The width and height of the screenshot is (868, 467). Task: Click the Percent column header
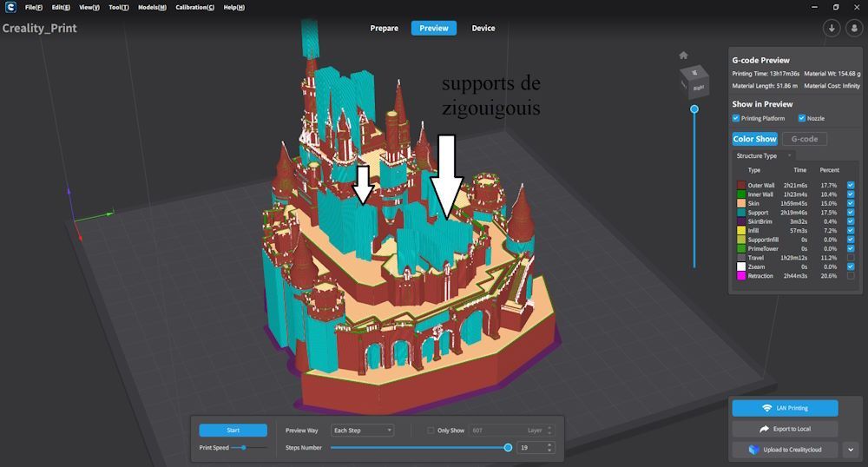point(829,170)
